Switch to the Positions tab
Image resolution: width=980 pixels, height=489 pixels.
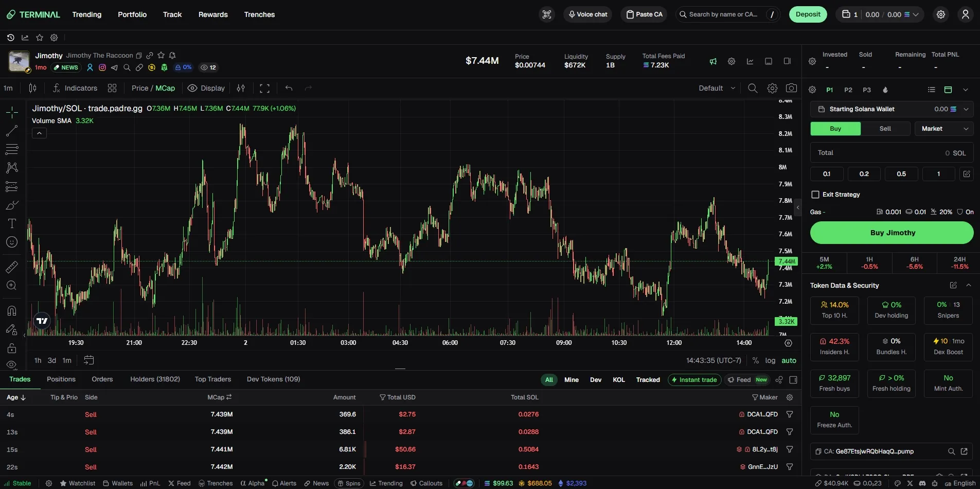[x=61, y=379]
